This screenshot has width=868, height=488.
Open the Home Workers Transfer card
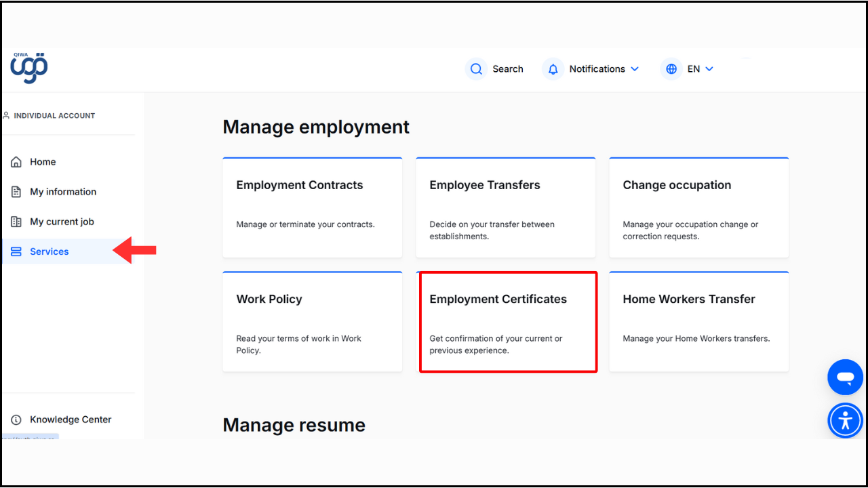coord(699,321)
